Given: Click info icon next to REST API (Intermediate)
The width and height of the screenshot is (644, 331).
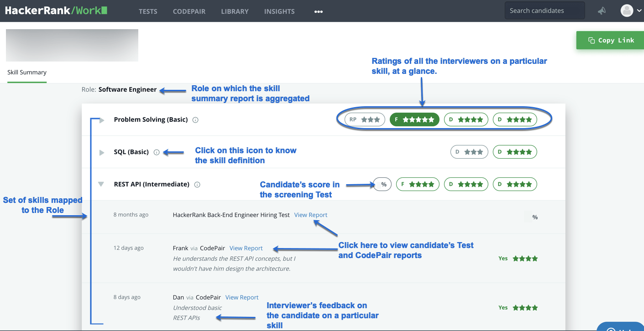Looking at the screenshot, I should tap(197, 185).
